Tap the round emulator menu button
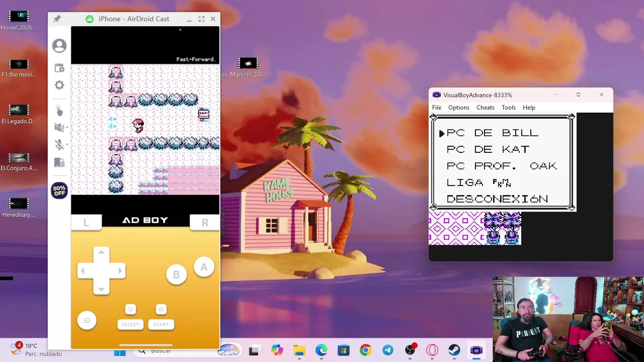644x362 pixels. 87,320
